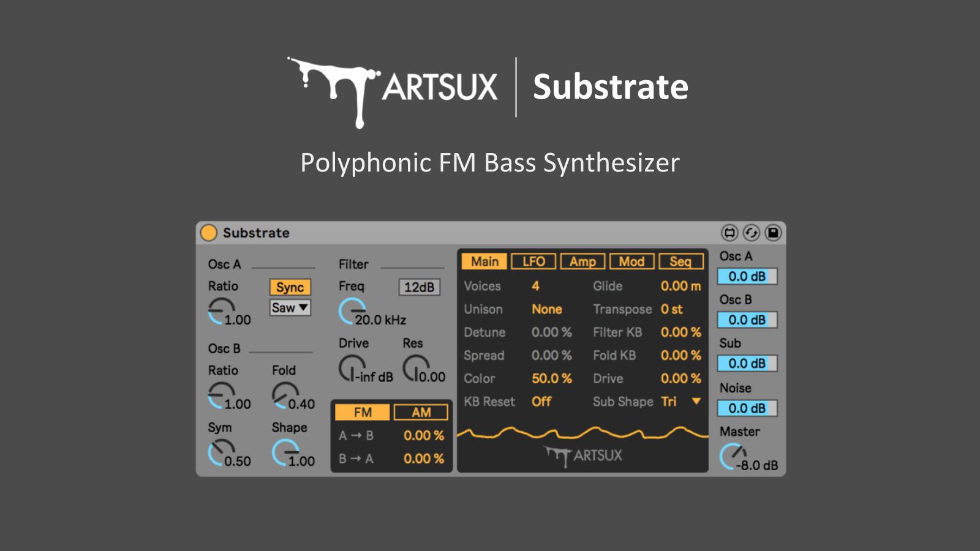Disable the Osc A Sync toggle
980x551 pixels.
coord(290,287)
